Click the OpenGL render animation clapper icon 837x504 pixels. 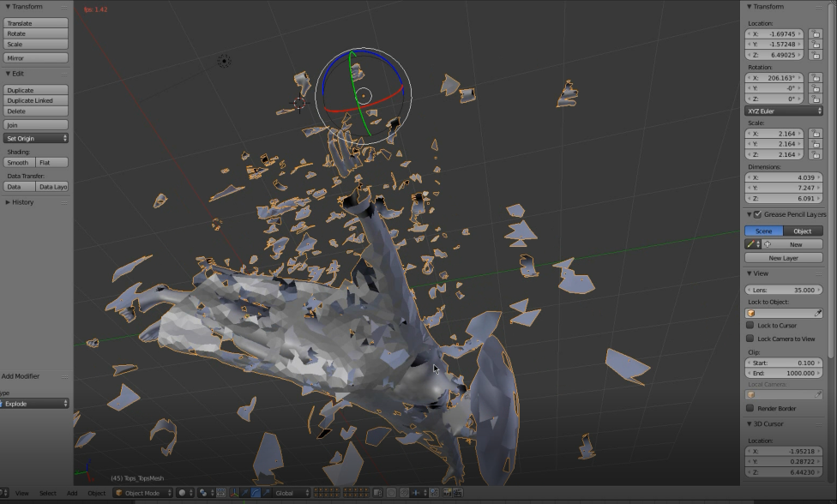(457, 493)
